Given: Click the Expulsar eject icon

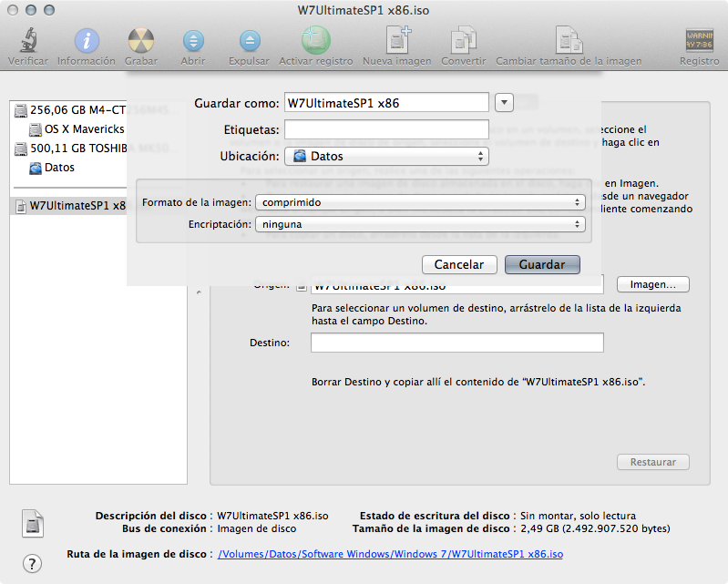Looking at the screenshot, I should pyautogui.click(x=250, y=40).
